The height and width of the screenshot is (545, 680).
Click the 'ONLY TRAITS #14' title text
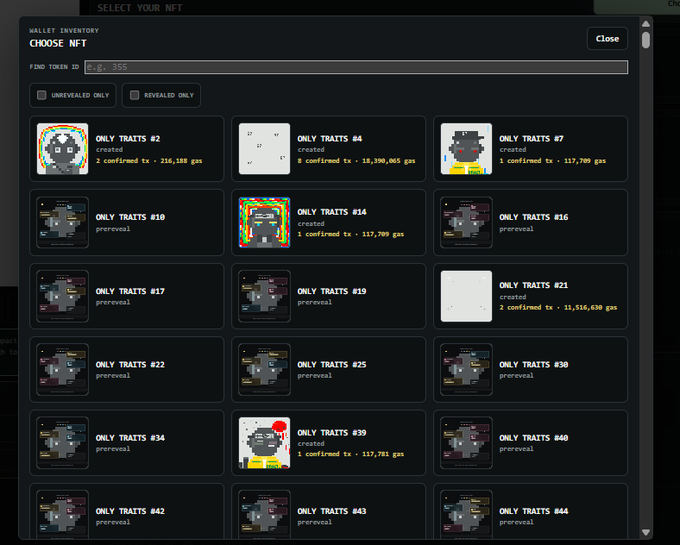pos(332,212)
